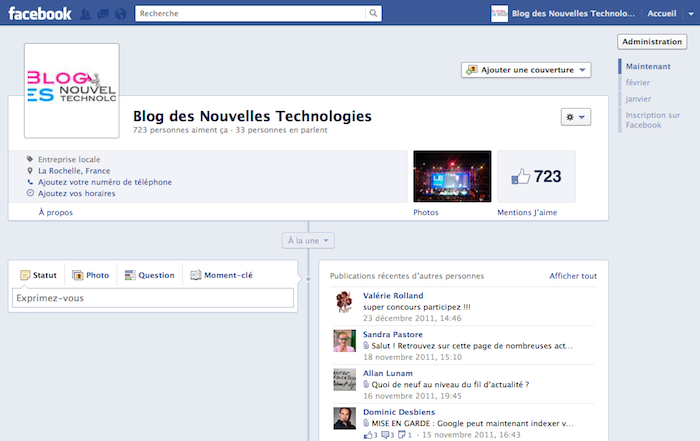The height and width of the screenshot is (441, 700).
Task: Open À la une filter dropdown
Action: tap(308, 241)
